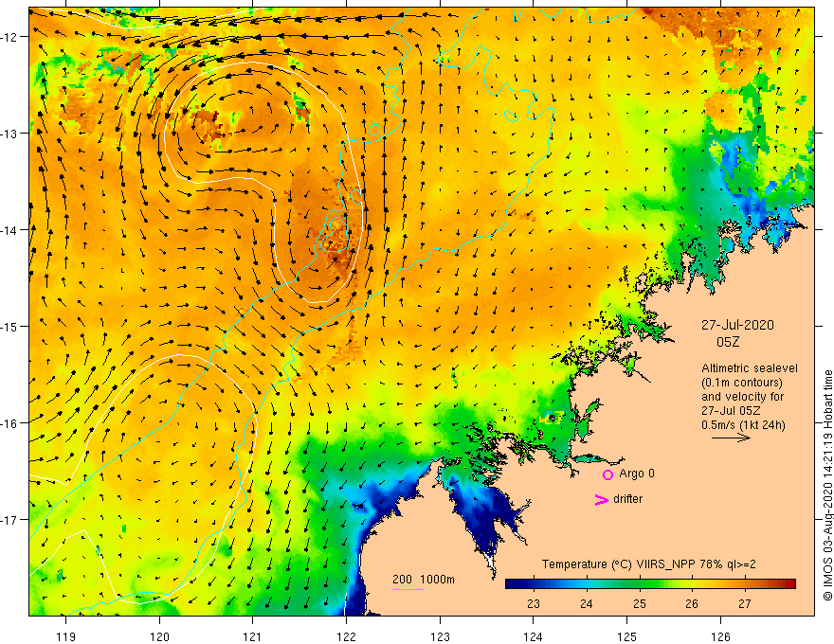Click the color bar value '24'

tap(586, 604)
